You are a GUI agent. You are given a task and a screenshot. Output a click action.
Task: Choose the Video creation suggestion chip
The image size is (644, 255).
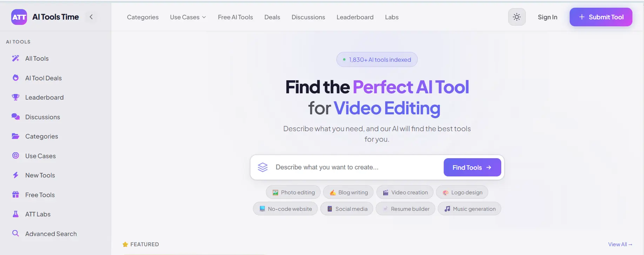coord(405,192)
